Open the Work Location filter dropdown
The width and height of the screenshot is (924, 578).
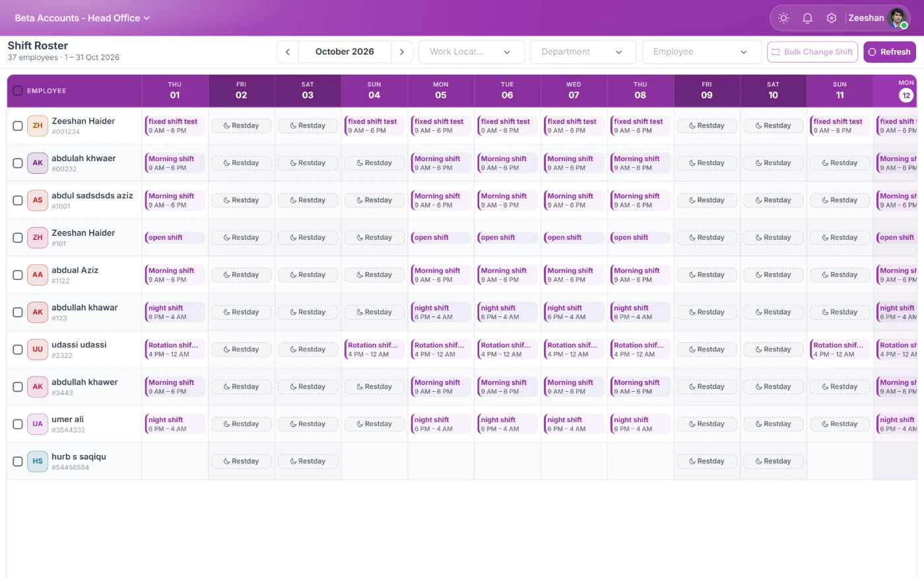pyautogui.click(x=471, y=52)
